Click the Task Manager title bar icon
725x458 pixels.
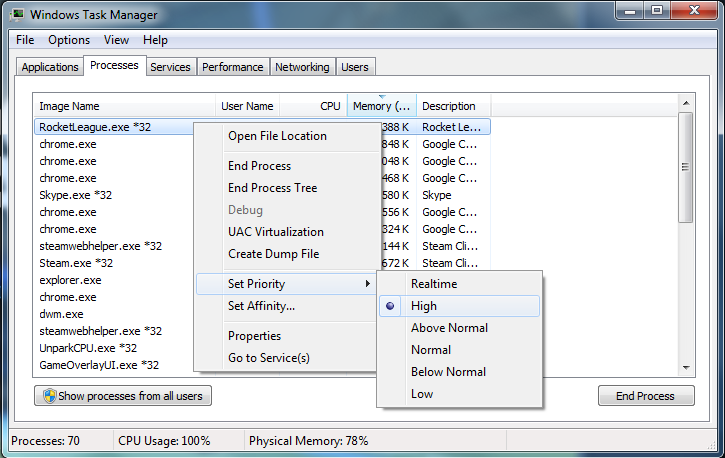[x=18, y=15]
